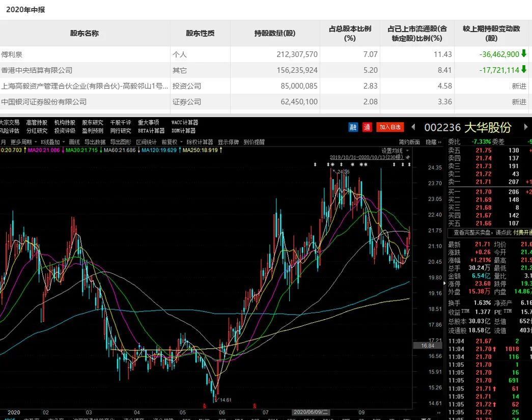This screenshot has height=420, width=532.
Task: Click green down arrow beside 香港中央结算's -17,721,114
Action: coord(524,70)
